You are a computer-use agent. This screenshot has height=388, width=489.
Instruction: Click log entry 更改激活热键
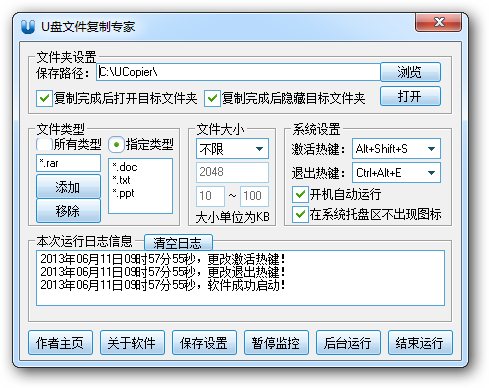[163, 259]
